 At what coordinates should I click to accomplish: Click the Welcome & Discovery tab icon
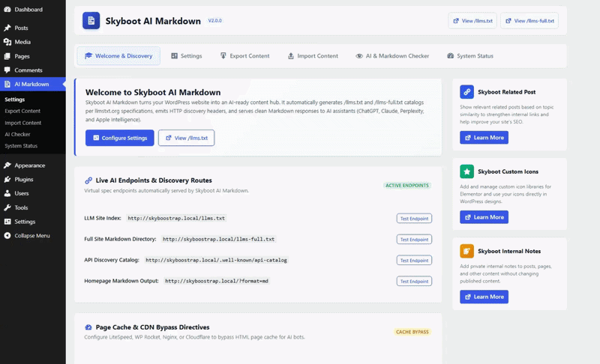pyautogui.click(x=88, y=55)
